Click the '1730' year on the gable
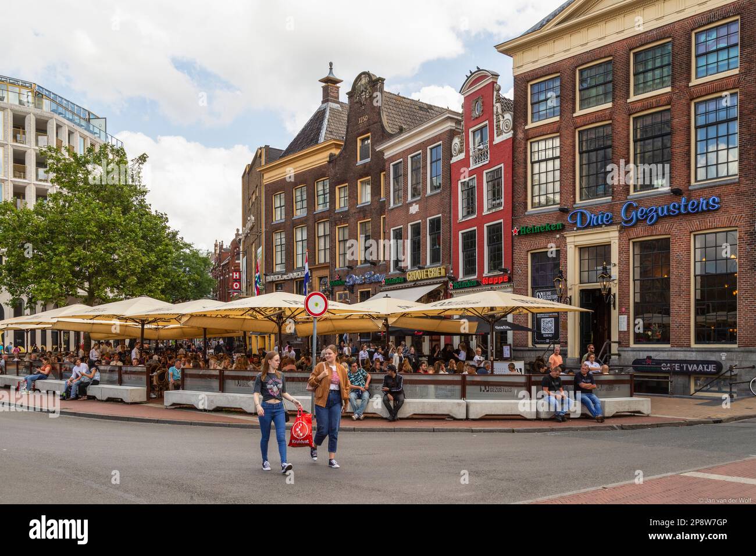Viewport: 756px width, 556px height. [364, 119]
